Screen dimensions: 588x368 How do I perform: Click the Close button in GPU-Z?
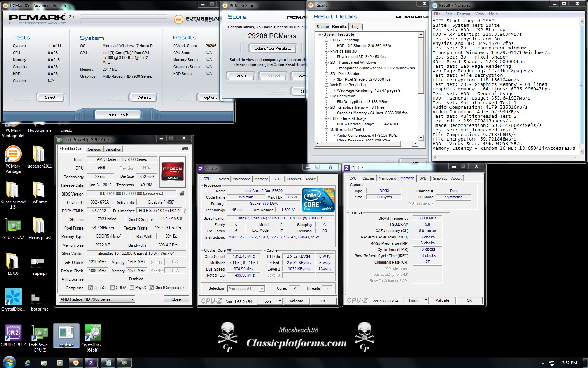click(176, 299)
